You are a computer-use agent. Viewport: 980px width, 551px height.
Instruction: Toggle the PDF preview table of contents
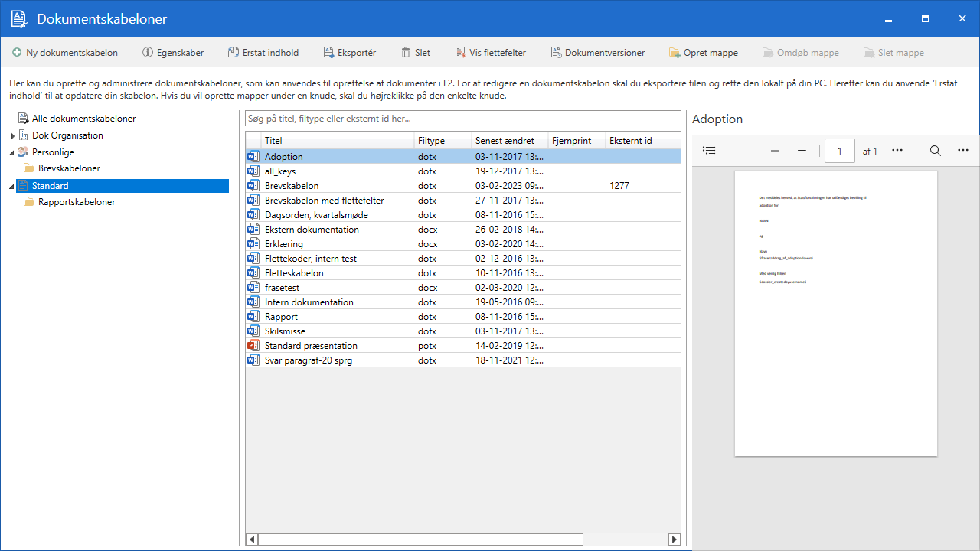[x=709, y=151]
